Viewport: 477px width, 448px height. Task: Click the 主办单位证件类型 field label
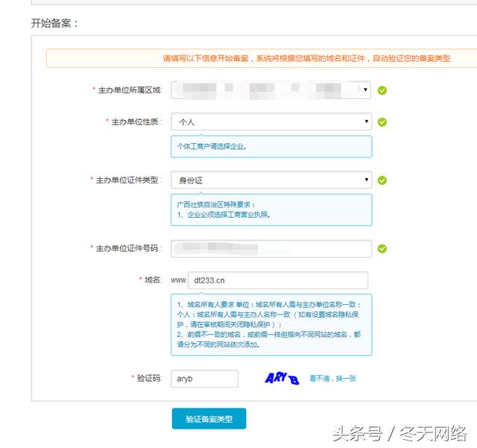(x=127, y=180)
